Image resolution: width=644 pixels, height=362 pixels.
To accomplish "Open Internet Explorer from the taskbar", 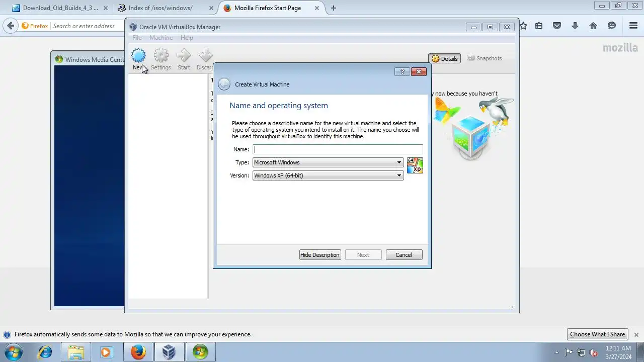I will pos(45,352).
